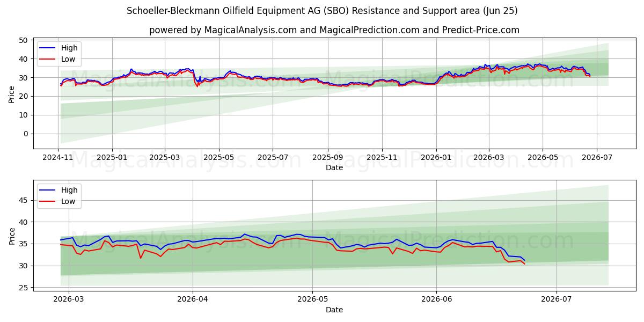Click top chart y-axis value 40
The width and height of the screenshot is (644, 322).
25,59
